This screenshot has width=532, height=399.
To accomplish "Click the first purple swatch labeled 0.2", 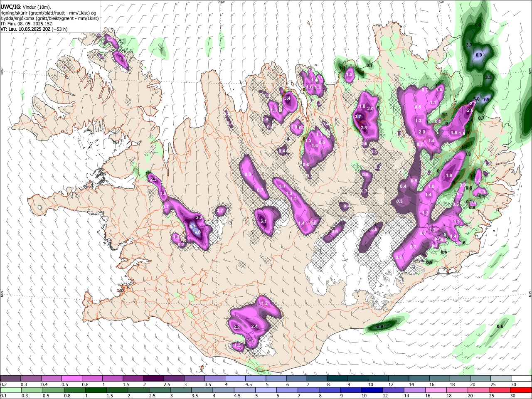I will [11, 379].
